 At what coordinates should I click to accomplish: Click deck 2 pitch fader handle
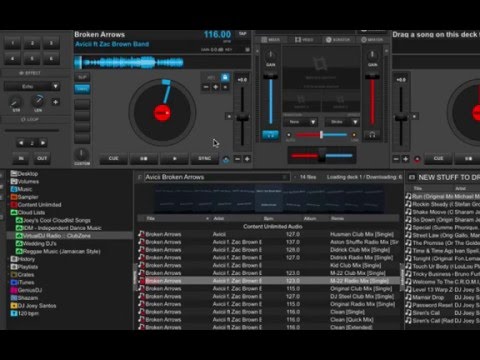click(x=401, y=117)
